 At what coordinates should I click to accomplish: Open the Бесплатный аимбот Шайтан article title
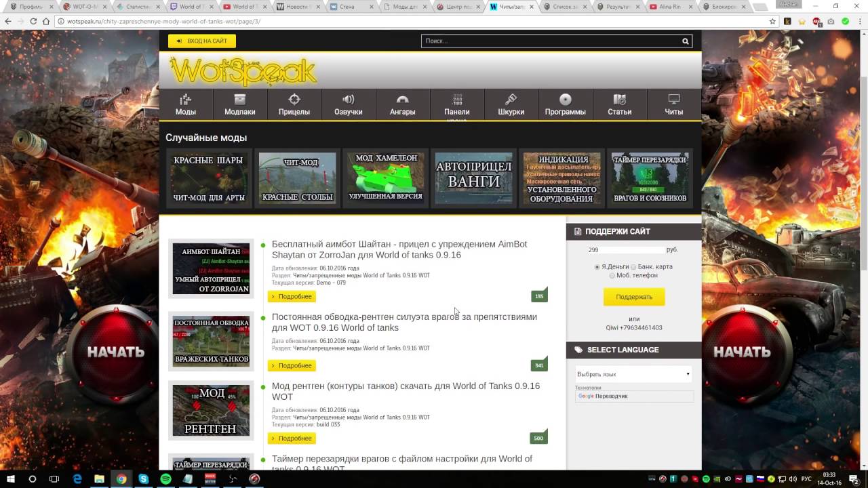point(399,249)
